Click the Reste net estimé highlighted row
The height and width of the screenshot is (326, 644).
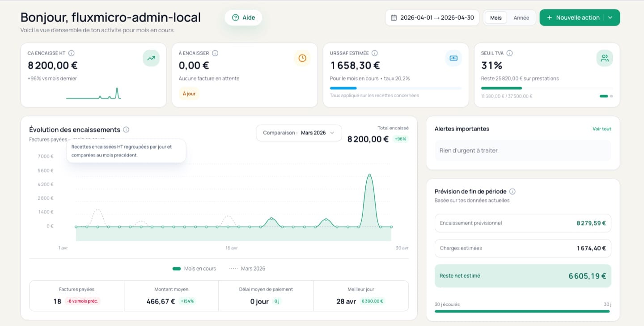tap(523, 276)
